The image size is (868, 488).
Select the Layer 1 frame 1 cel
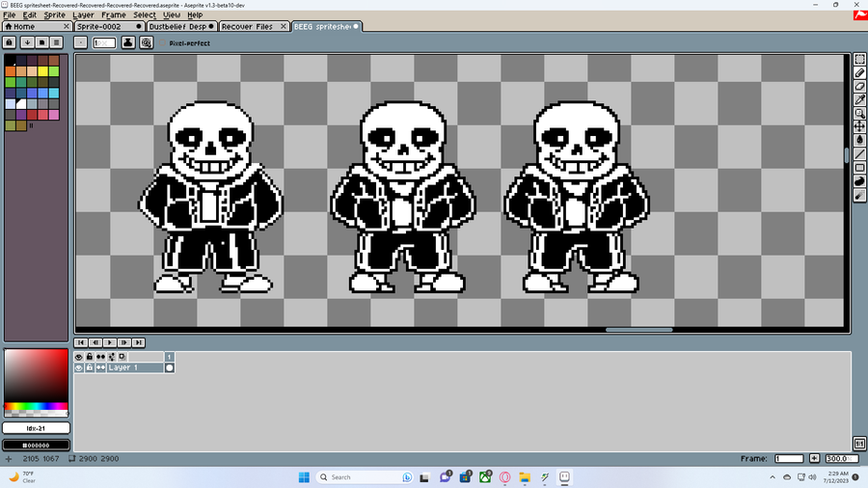[x=170, y=368]
